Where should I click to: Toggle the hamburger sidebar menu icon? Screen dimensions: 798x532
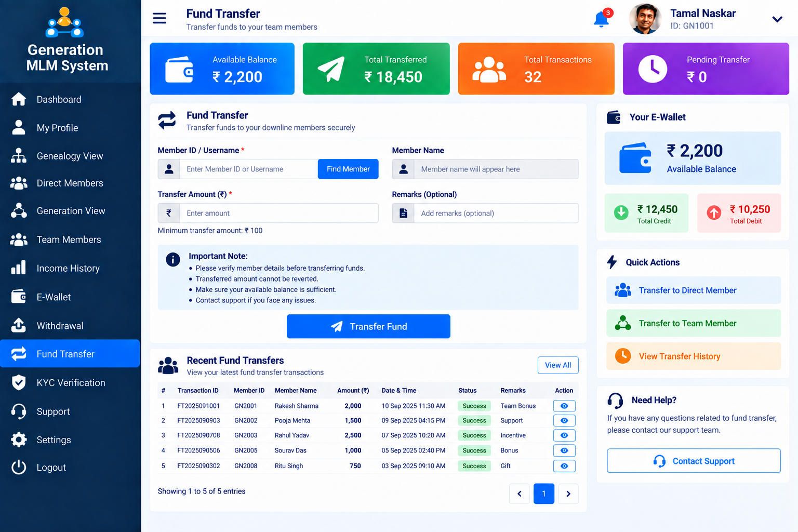159,18
